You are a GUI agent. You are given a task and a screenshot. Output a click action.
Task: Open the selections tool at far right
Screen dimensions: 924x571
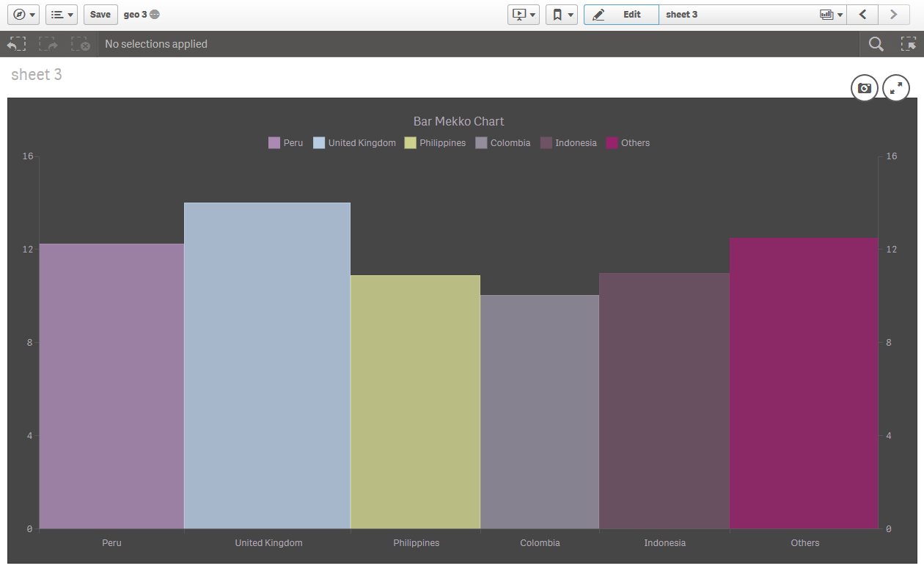pos(909,43)
